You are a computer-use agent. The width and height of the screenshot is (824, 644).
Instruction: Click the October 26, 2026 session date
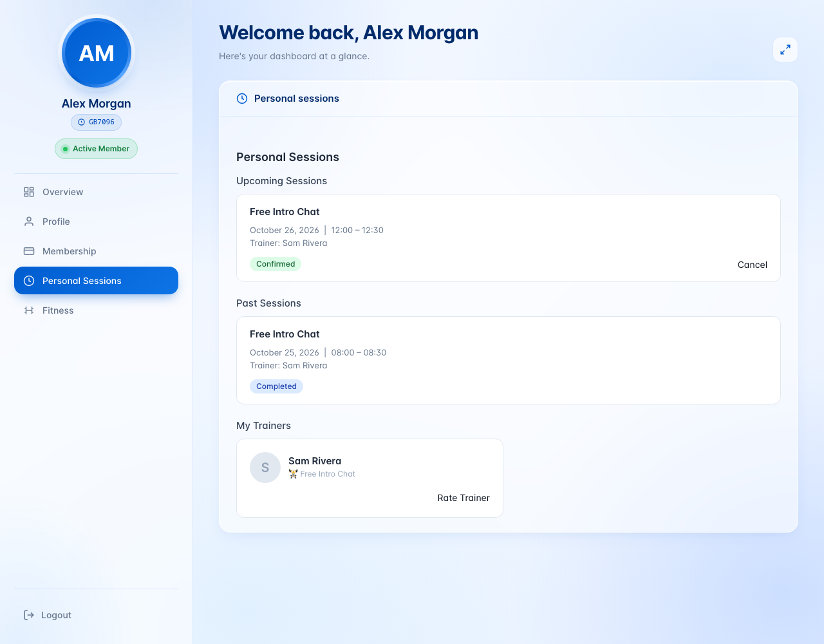[285, 230]
